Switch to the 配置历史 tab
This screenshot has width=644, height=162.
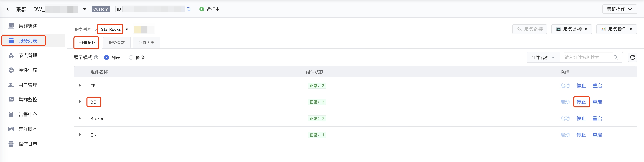click(146, 43)
